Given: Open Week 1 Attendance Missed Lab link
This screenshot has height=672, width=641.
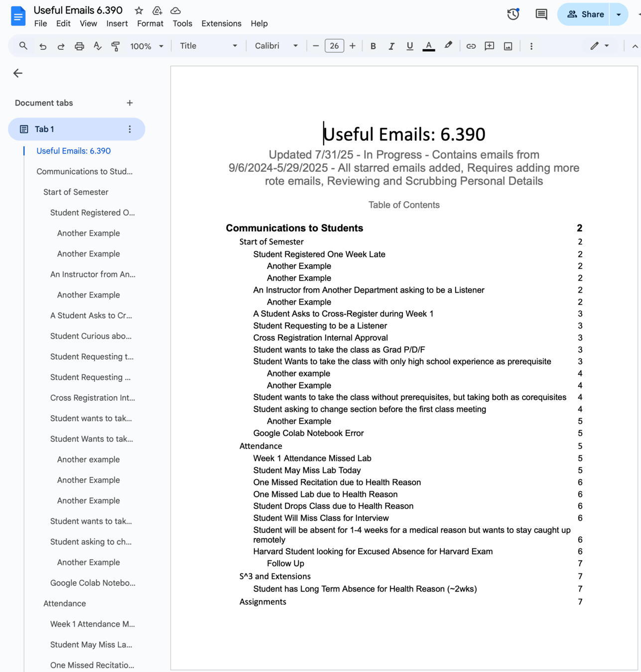Looking at the screenshot, I should (312, 458).
